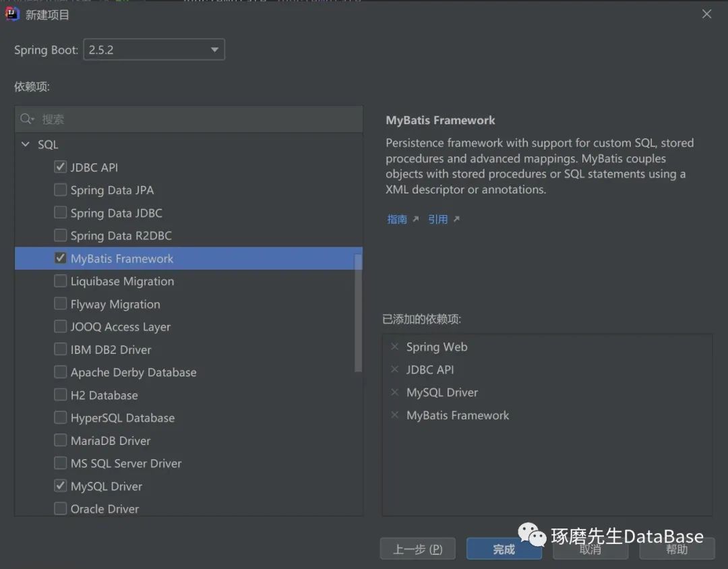728x569 pixels.
Task: Select the Liquibase Migration list item
Action: [x=122, y=281]
